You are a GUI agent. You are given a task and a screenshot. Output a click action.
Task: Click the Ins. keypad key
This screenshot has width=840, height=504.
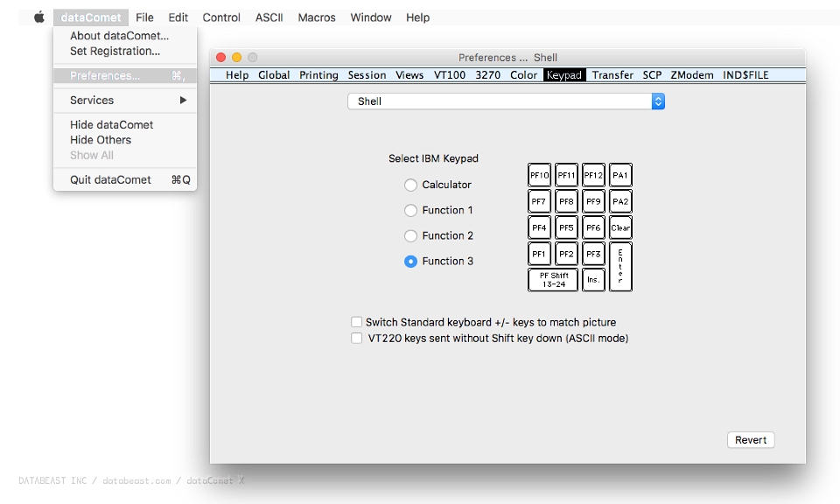coord(593,280)
